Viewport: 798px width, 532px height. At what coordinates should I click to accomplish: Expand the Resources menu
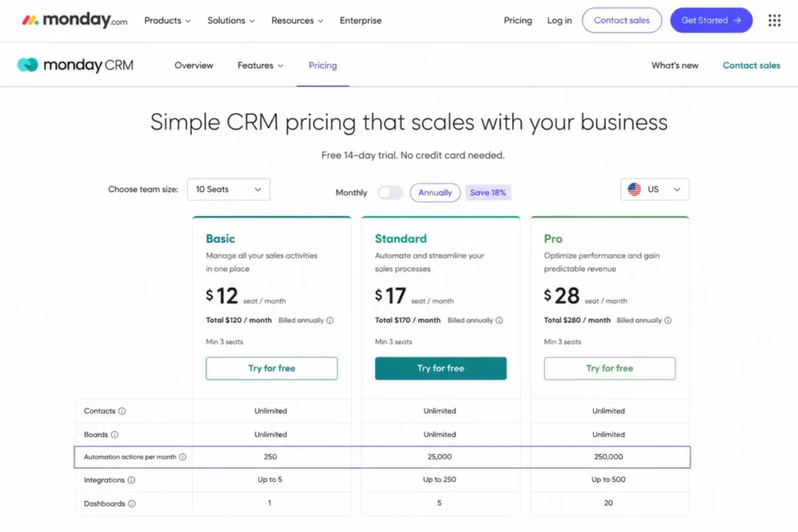(x=297, y=20)
